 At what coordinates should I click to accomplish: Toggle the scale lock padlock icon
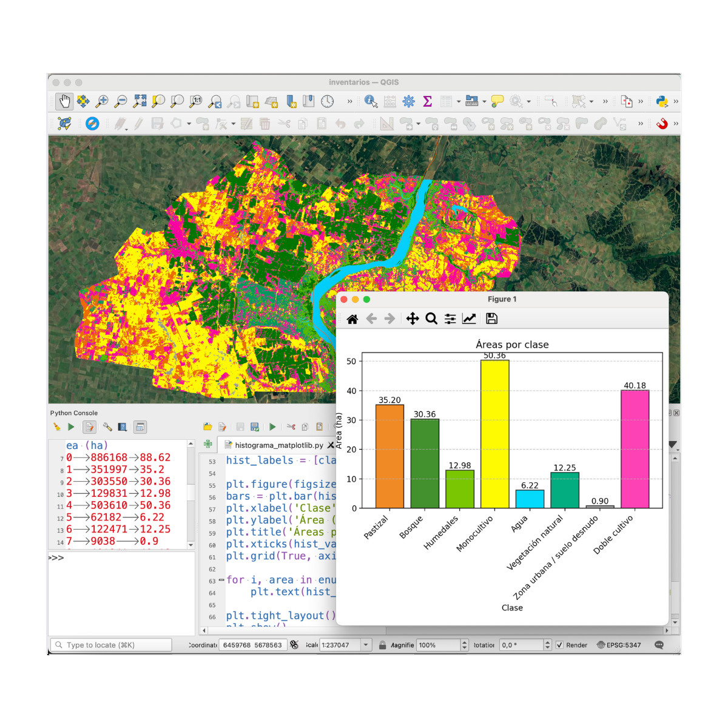(382, 645)
